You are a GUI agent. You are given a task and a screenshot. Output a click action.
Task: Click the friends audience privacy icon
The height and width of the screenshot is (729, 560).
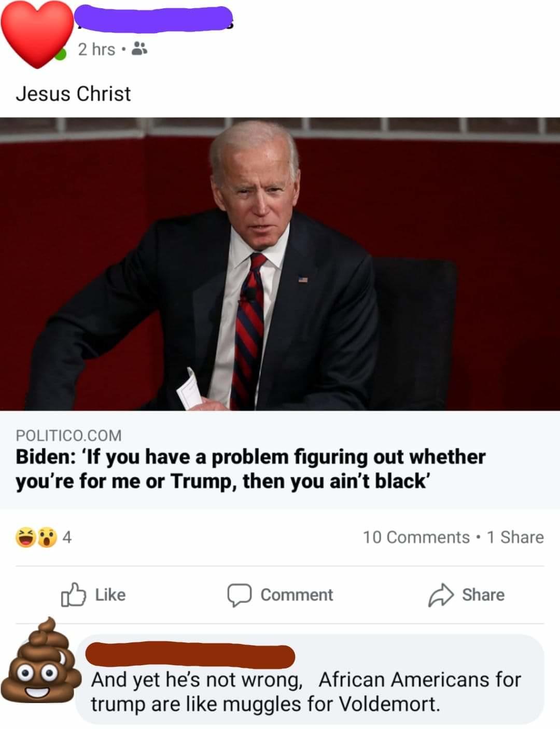point(139,49)
